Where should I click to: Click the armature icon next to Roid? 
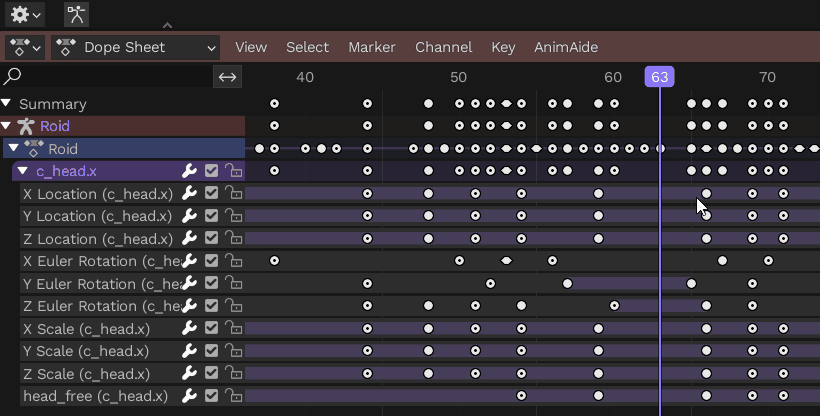[x=26, y=126]
